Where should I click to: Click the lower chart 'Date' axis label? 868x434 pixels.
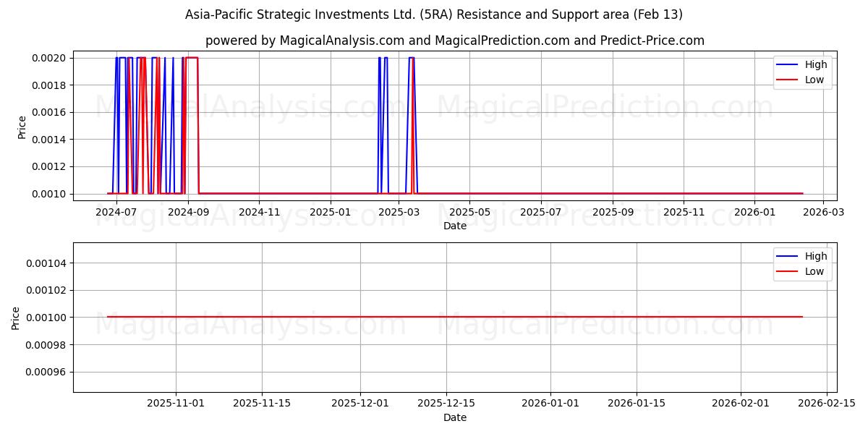coord(455,417)
